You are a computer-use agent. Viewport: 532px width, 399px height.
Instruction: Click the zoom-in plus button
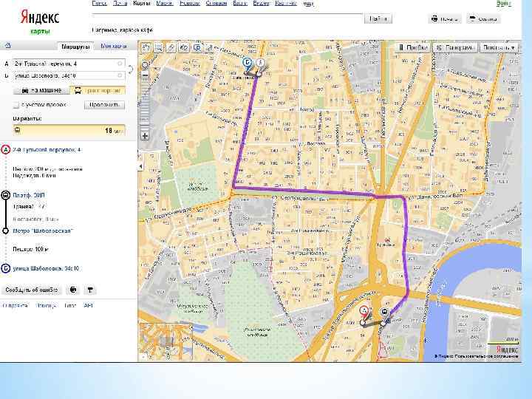click(145, 136)
